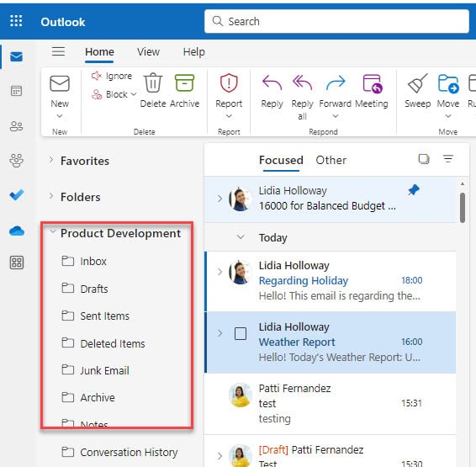Image resolution: width=476 pixels, height=467 pixels.
Task: Switch to the Home ribbon tab
Action: click(x=99, y=52)
